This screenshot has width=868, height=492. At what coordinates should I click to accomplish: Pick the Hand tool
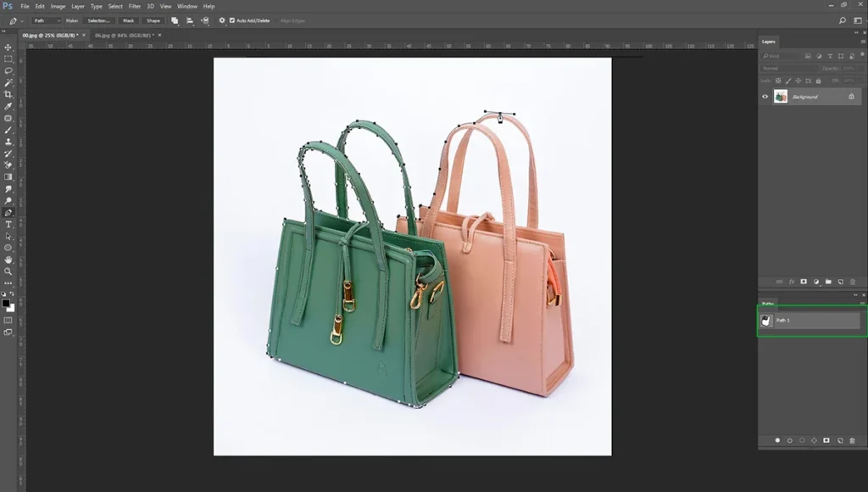8,260
